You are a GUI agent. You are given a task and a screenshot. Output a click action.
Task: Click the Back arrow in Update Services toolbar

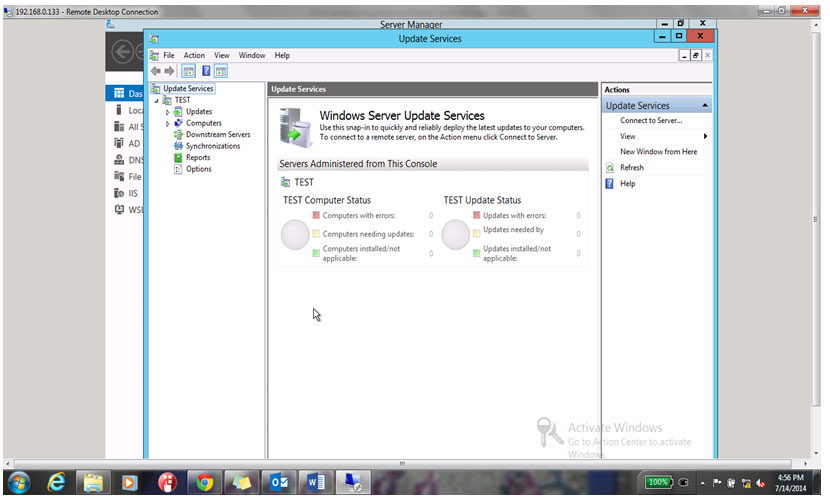(156, 71)
